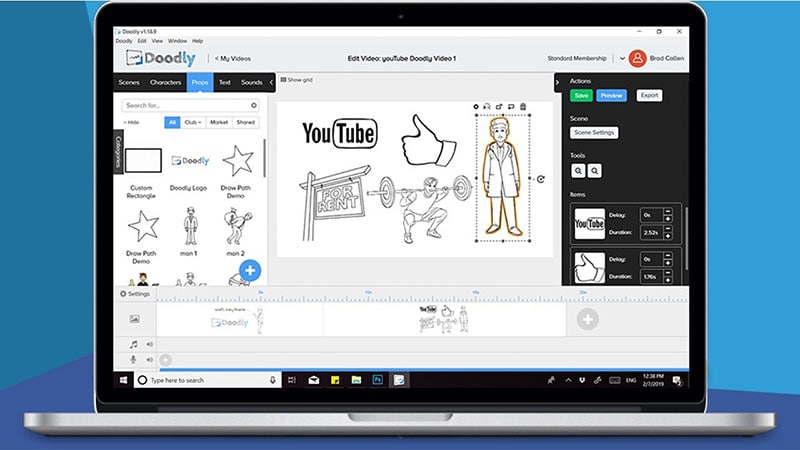Open File Explorer from the taskbar
The height and width of the screenshot is (450, 800).
tap(356, 380)
